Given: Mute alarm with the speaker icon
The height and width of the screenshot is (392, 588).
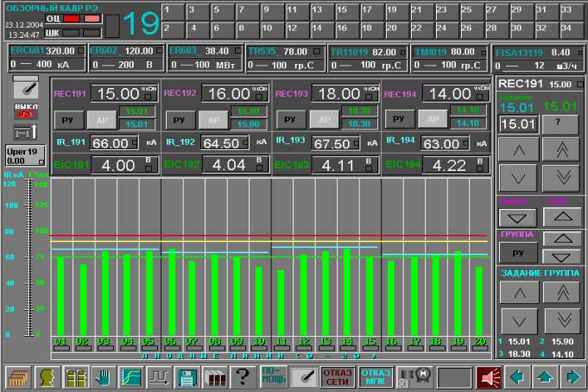Looking at the screenshot, I should 490,377.
